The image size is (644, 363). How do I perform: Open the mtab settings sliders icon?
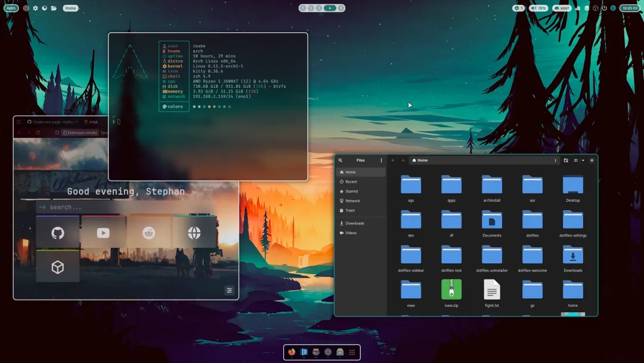(x=230, y=290)
